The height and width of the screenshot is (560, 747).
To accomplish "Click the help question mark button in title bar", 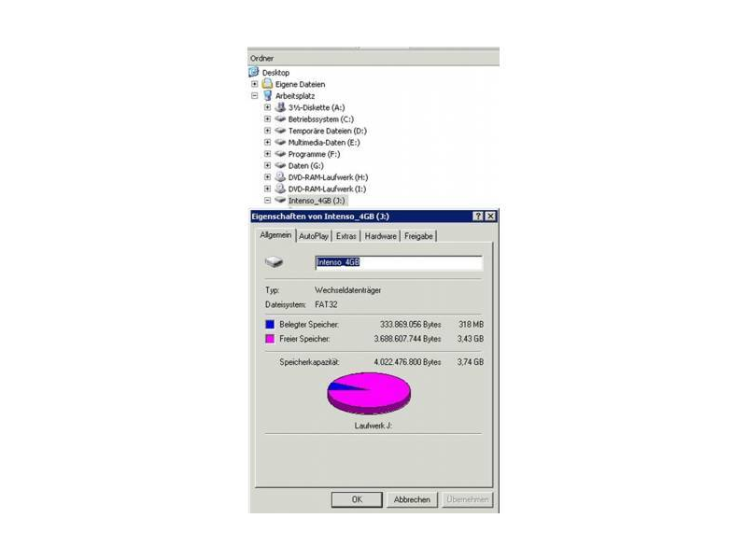I will pyautogui.click(x=478, y=217).
